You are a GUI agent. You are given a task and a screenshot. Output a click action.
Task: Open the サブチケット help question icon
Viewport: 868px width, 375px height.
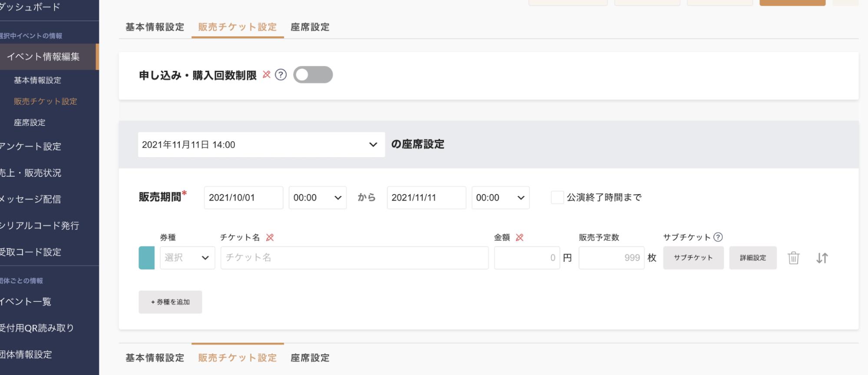coord(718,237)
